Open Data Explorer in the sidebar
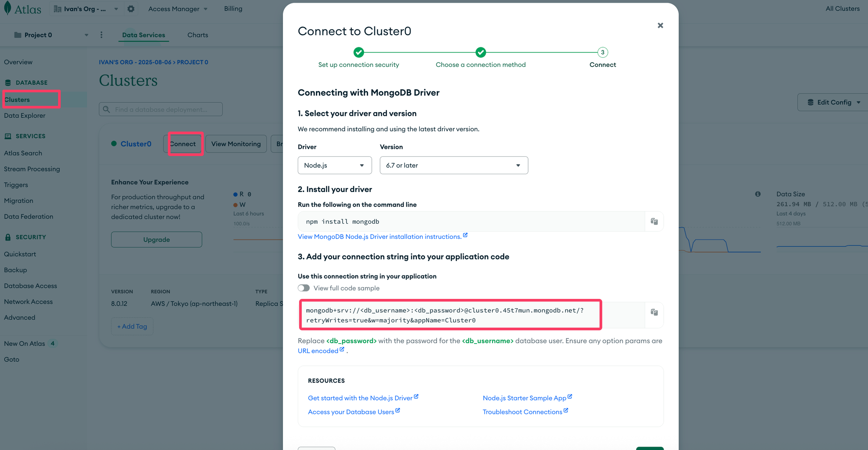Screen dimensions: 868x450 (x=25, y=116)
